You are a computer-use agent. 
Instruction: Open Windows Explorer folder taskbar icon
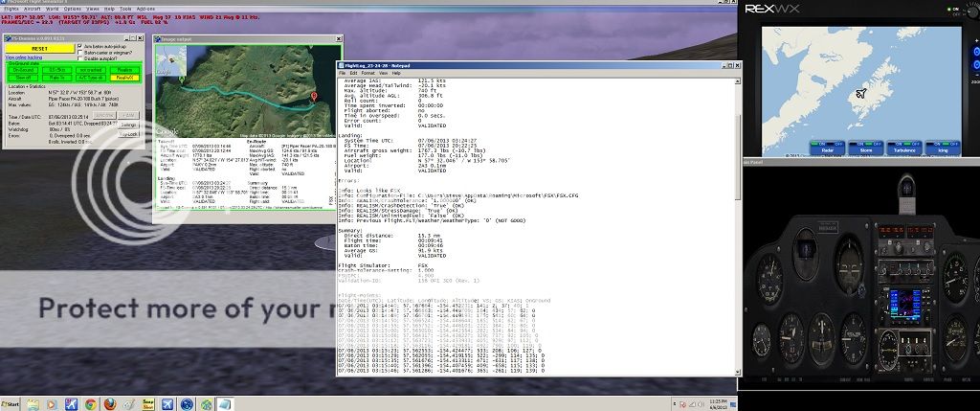pyautogui.click(x=33, y=404)
